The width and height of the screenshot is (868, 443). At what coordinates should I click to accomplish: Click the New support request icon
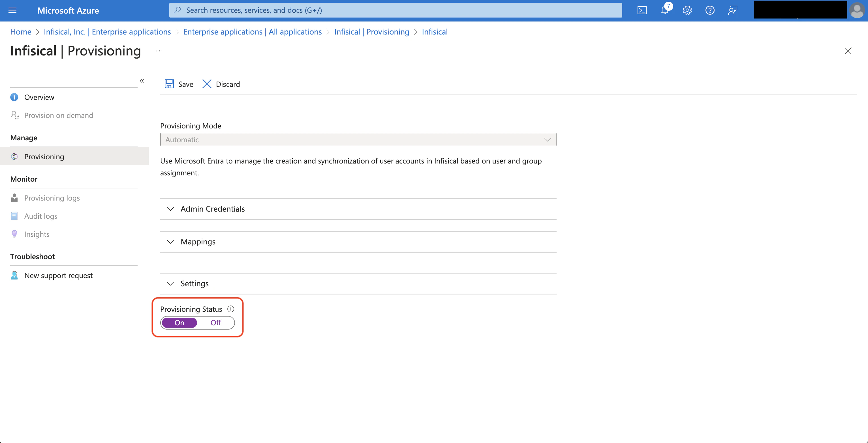click(14, 275)
